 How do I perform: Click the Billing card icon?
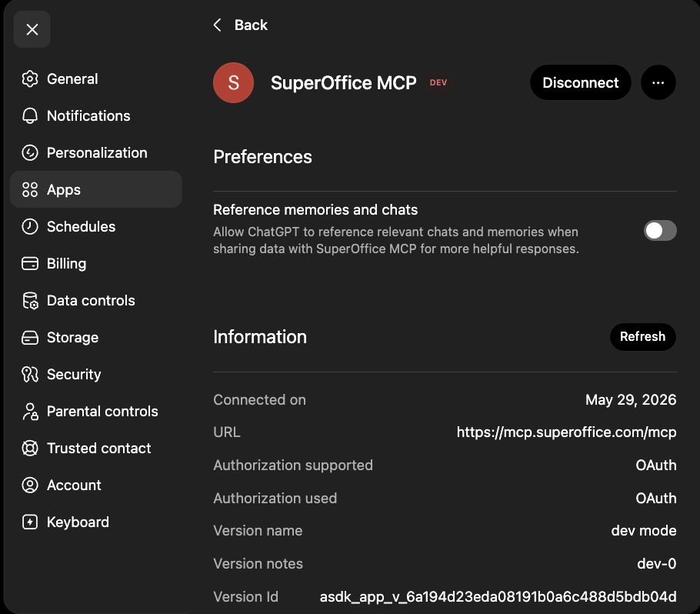30,263
